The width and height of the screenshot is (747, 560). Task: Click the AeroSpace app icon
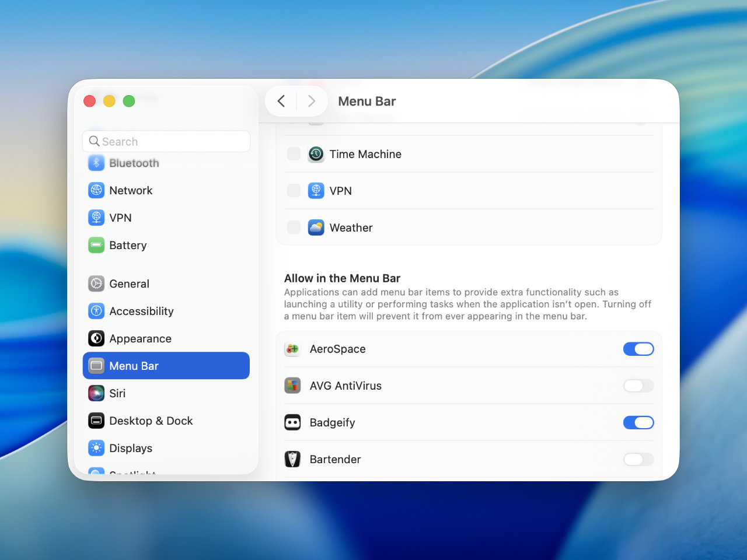pos(292,349)
